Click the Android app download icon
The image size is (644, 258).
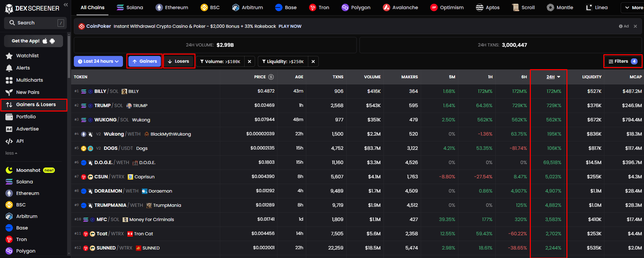click(52, 41)
